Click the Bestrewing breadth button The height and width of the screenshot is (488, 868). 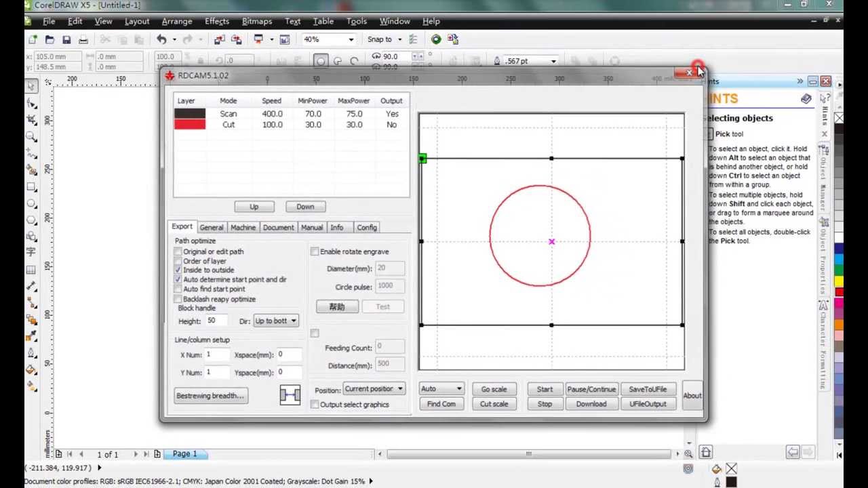pos(210,396)
